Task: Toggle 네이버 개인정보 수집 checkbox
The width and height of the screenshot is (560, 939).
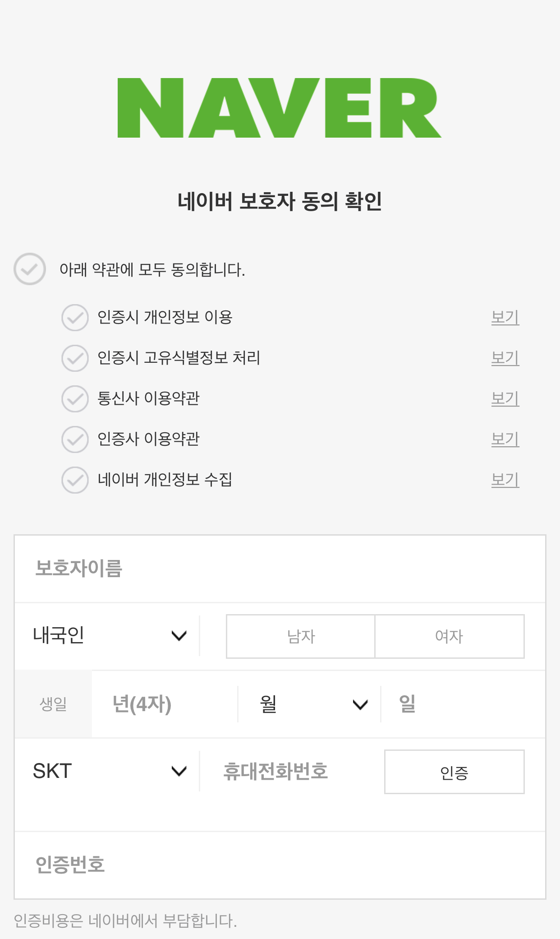Action: click(75, 480)
